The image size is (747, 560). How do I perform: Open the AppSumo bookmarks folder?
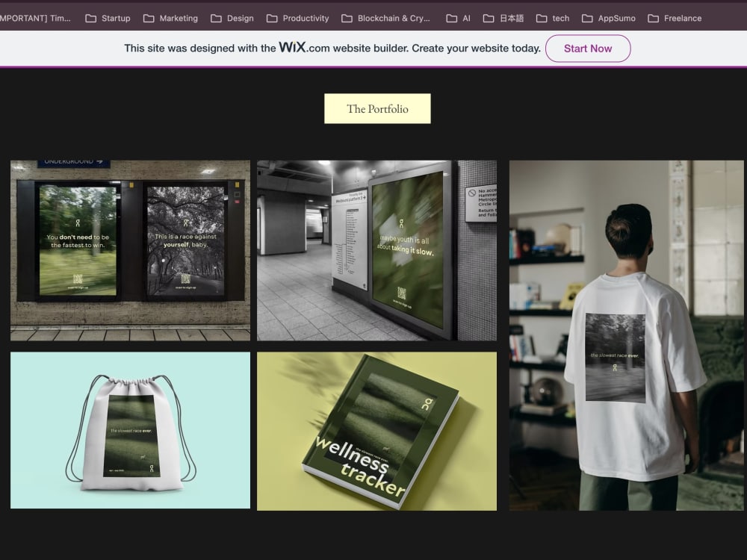click(609, 18)
